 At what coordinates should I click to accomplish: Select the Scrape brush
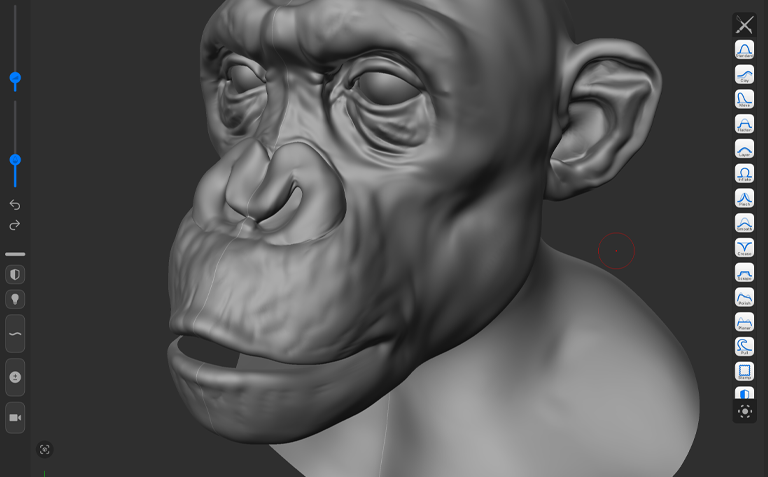[744, 272]
